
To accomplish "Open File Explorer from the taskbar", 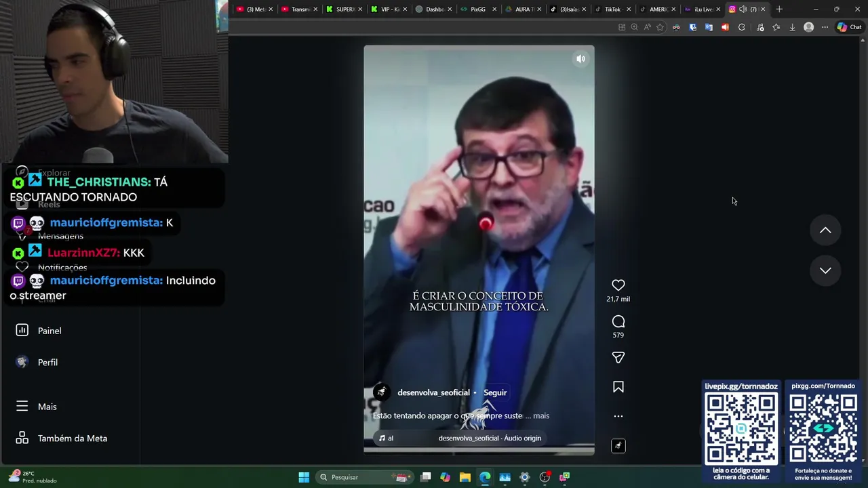I will (x=465, y=477).
